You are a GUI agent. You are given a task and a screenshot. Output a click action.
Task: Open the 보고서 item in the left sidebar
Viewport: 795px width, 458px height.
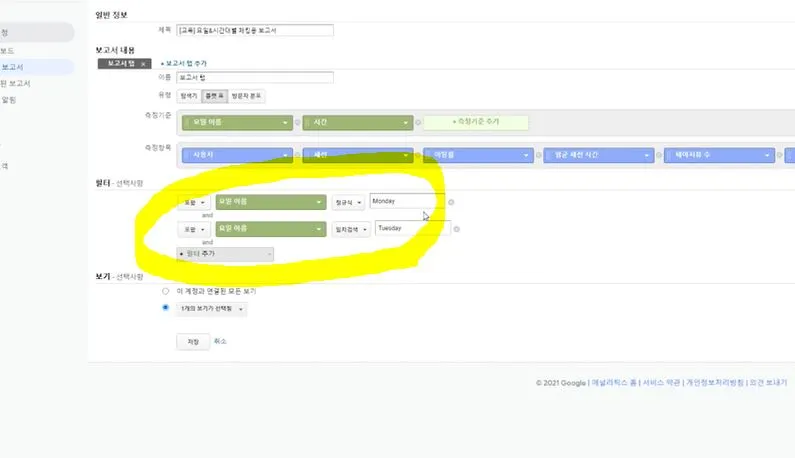pyautogui.click(x=13, y=67)
